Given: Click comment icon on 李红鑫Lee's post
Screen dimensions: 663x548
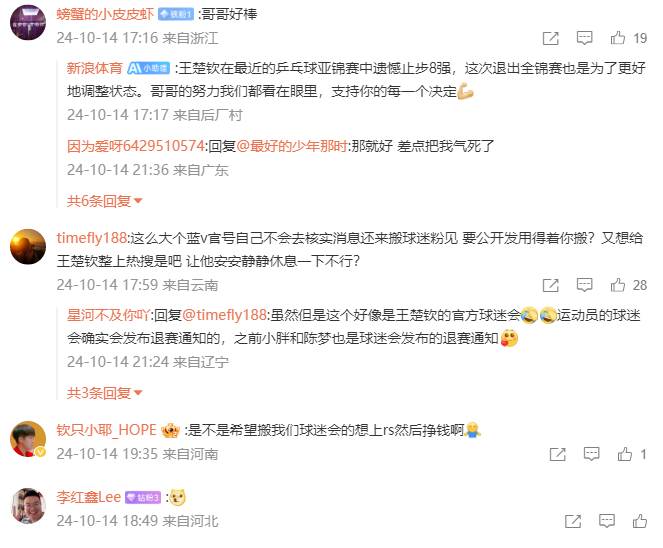Looking at the screenshot, I should [x=607, y=521].
